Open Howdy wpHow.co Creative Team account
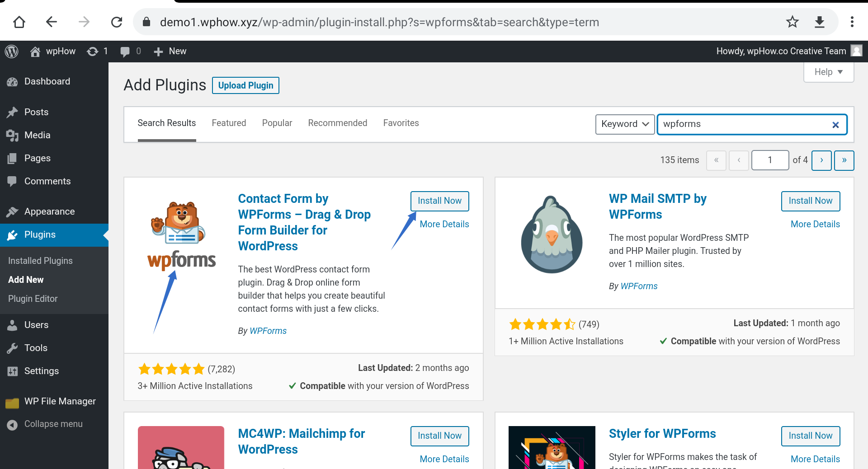868x469 pixels. click(781, 52)
